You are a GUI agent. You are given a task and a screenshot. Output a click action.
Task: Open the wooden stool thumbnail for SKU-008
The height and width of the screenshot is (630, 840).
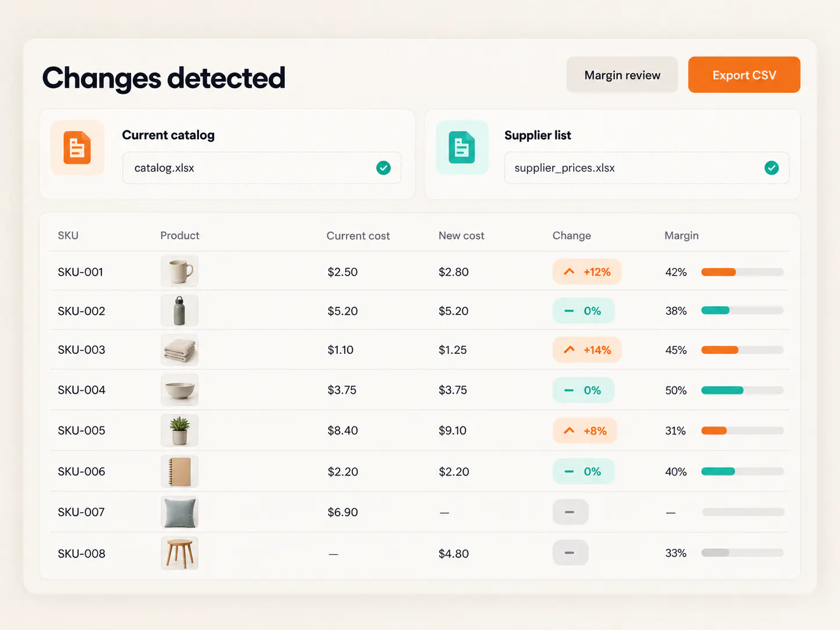click(x=180, y=553)
